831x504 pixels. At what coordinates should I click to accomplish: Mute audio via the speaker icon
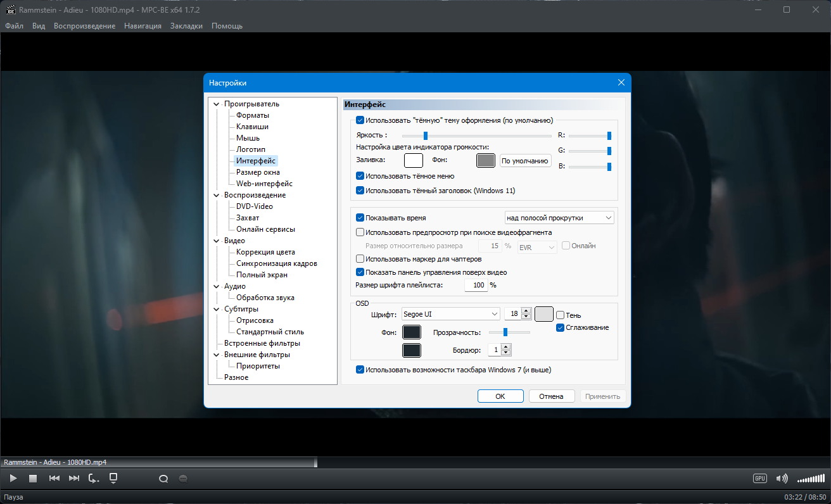(x=782, y=478)
